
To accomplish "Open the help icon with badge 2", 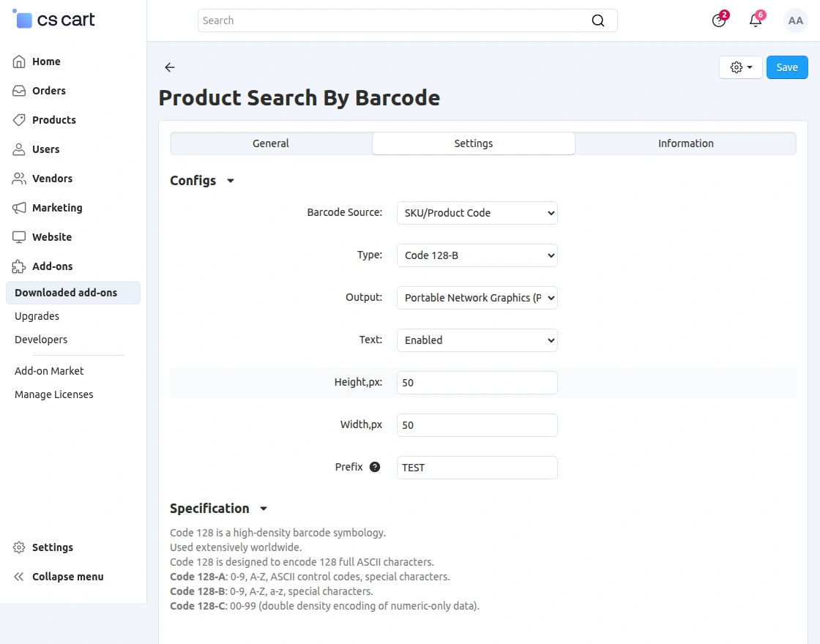I will [x=719, y=20].
